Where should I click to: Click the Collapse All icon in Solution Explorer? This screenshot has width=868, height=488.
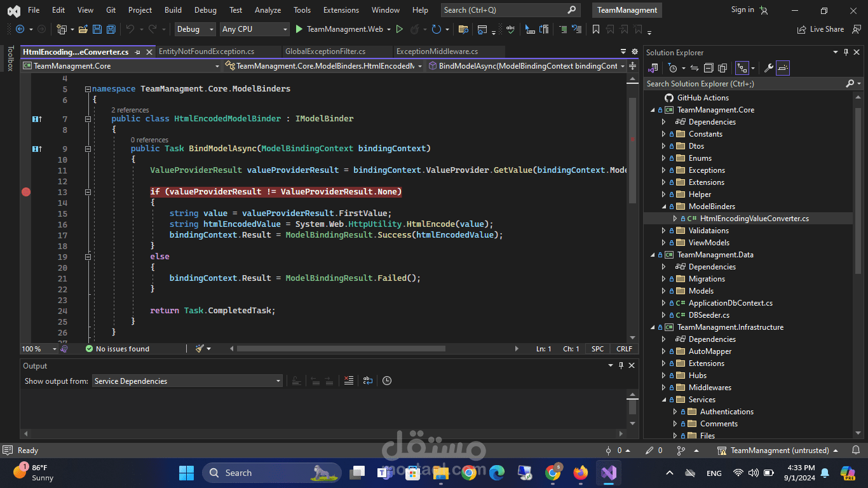(709, 68)
